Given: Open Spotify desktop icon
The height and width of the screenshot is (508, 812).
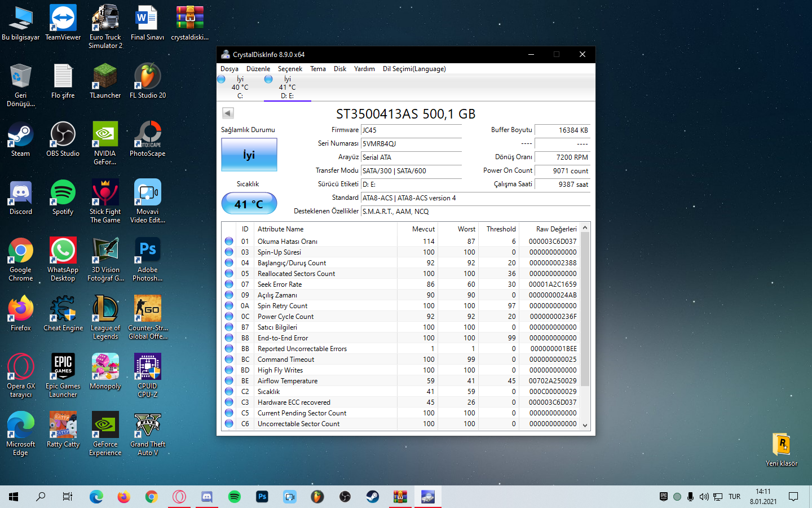Looking at the screenshot, I should (x=63, y=198).
